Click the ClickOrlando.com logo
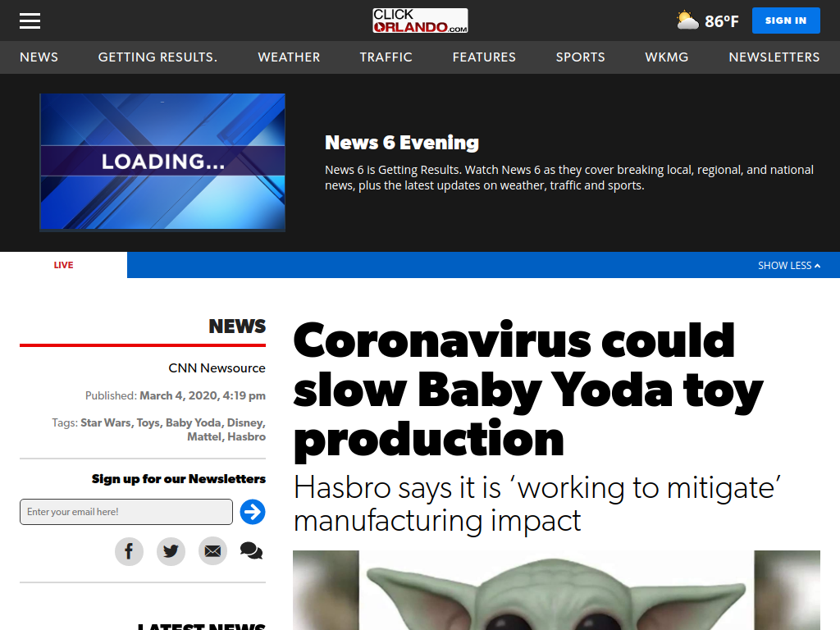Screen dimensions: 840x630 tap(420, 21)
